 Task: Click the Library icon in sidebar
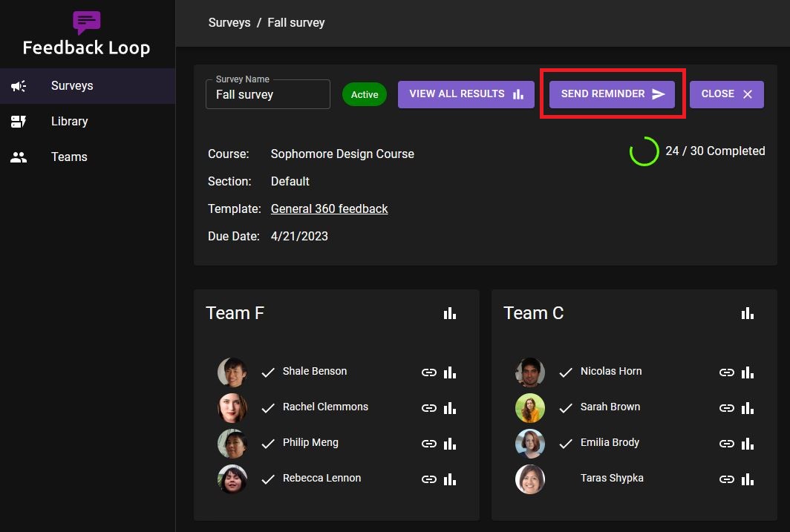point(19,121)
